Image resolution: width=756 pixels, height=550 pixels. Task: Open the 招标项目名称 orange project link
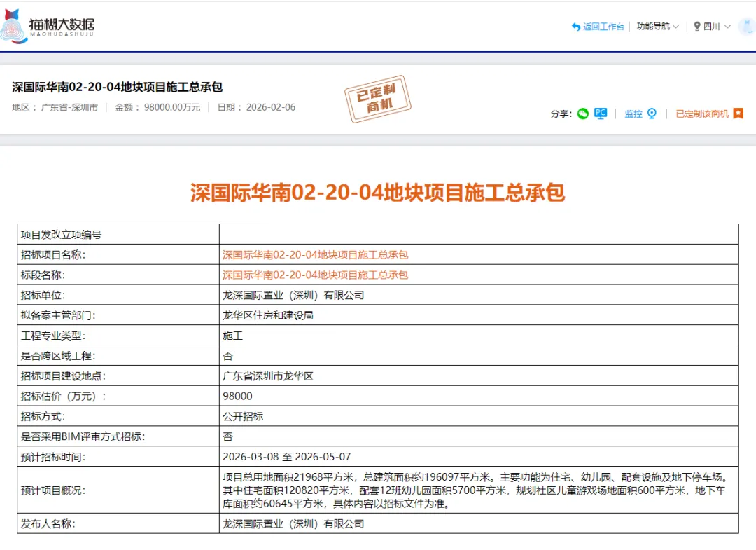pyautogui.click(x=315, y=255)
